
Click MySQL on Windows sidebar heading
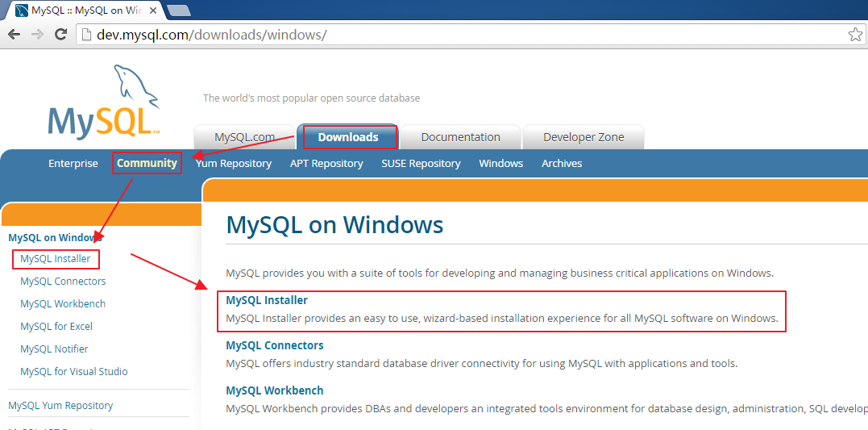pyautogui.click(x=56, y=238)
